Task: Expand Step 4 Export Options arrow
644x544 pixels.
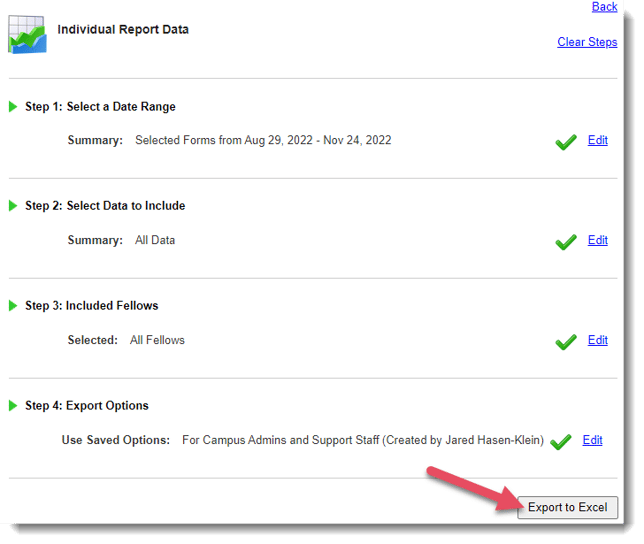Action: pyautogui.click(x=14, y=406)
